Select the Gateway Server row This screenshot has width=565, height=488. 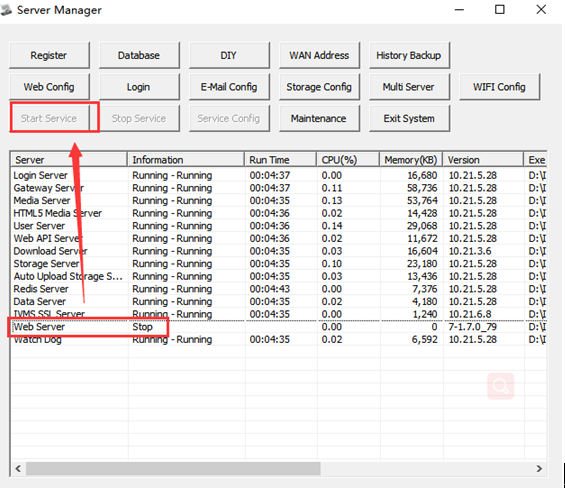click(x=279, y=188)
